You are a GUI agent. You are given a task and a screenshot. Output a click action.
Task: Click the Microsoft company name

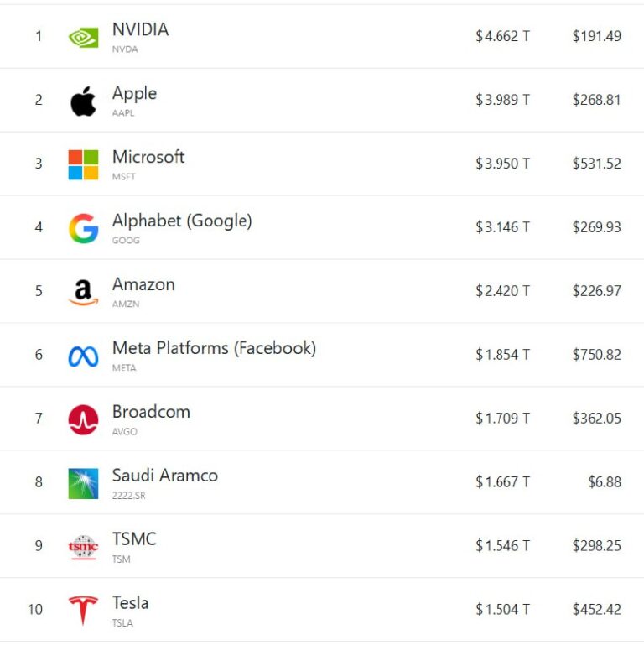tap(148, 157)
